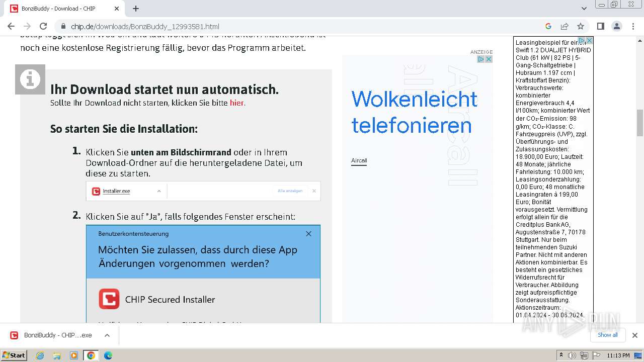Image resolution: width=644 pixels, height=362 pixels.
Task: Click the info icon beside download notice
Action: coord(30,79)
